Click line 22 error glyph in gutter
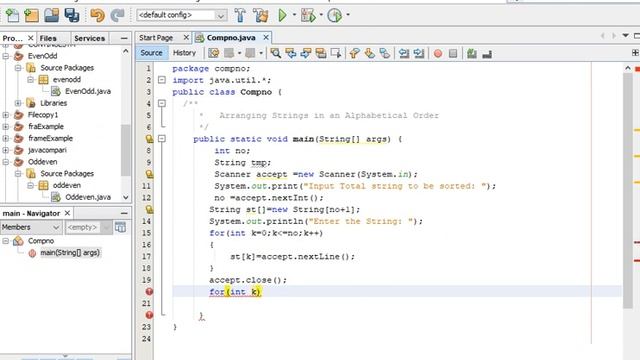This screenshot has width=640, height=360. [149, 315]
